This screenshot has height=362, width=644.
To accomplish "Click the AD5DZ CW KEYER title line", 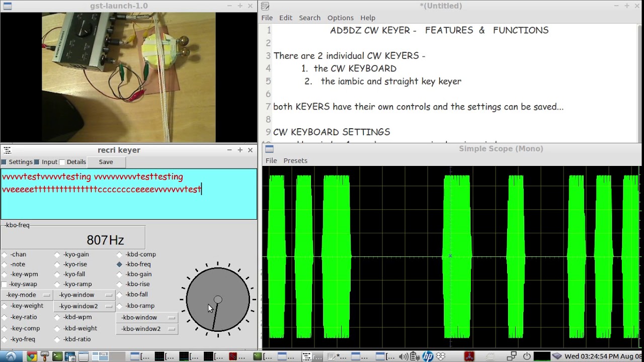I will click(439, 30).
